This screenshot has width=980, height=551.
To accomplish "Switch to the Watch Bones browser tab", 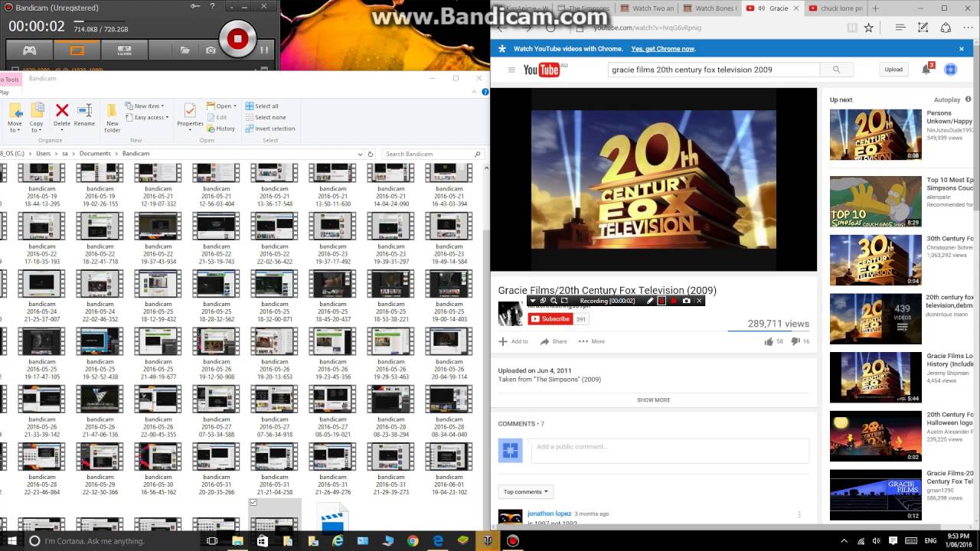I will 710,8.
